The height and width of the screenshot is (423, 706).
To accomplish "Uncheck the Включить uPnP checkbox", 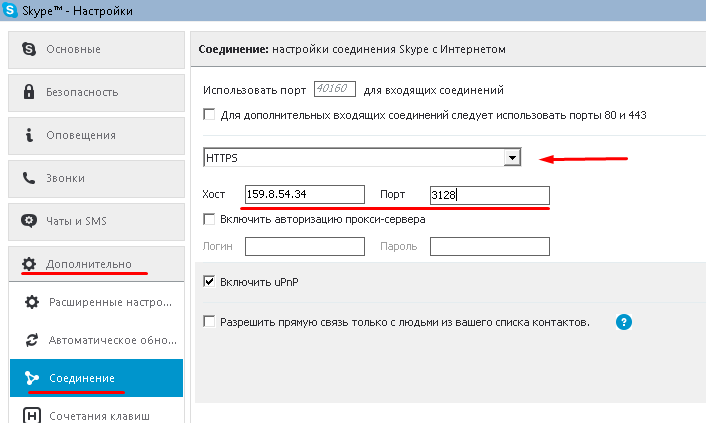I will click(x=209, y=282).
